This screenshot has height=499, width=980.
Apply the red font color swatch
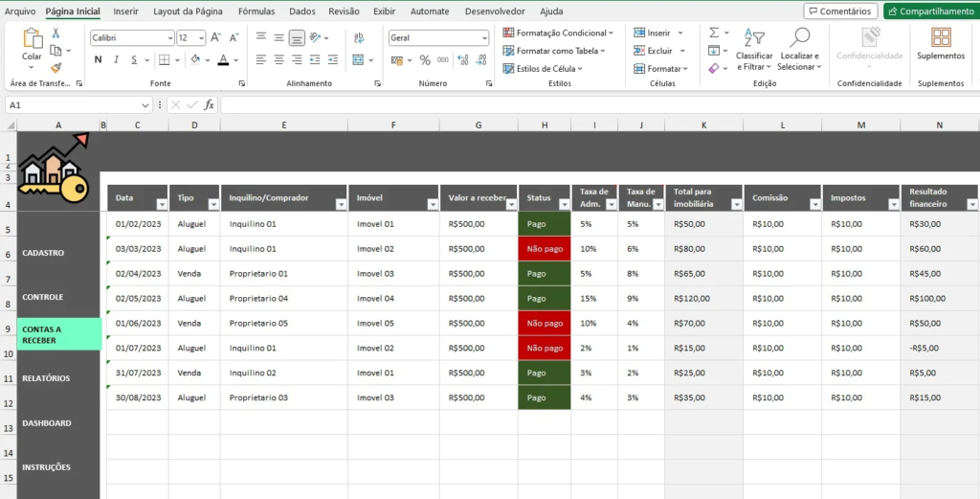pyautogui.click(x=223, y=59)
